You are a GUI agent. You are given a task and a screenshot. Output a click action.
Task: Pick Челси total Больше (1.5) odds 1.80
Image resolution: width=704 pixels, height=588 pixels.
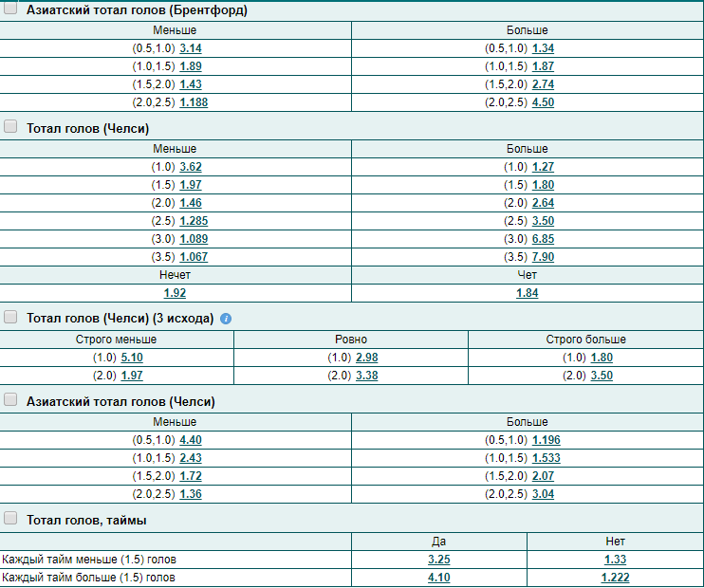(543, 185)
